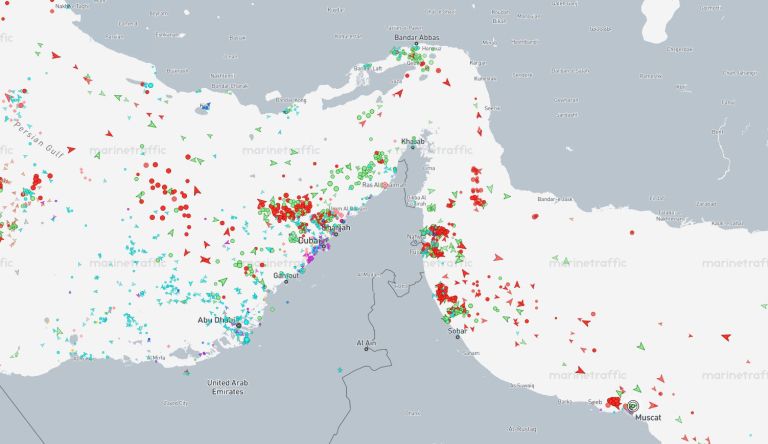
Task: Click the Bandar Abbas city label
Action: point(417,38)
